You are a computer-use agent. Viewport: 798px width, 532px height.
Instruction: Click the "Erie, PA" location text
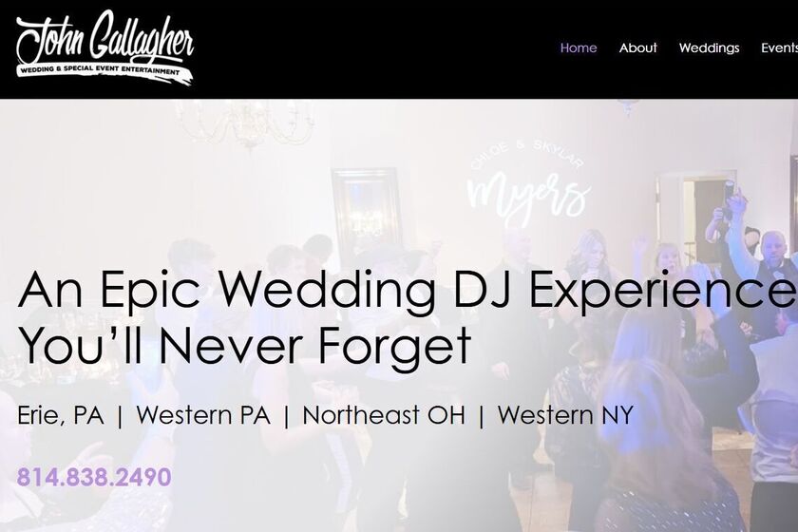[60, 415]
